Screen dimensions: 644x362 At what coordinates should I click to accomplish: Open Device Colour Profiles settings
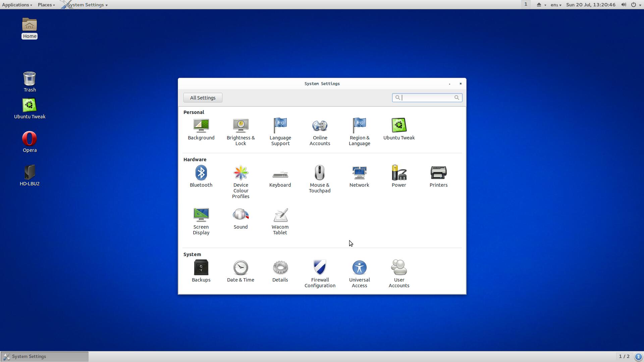click(x=240, y=182)
